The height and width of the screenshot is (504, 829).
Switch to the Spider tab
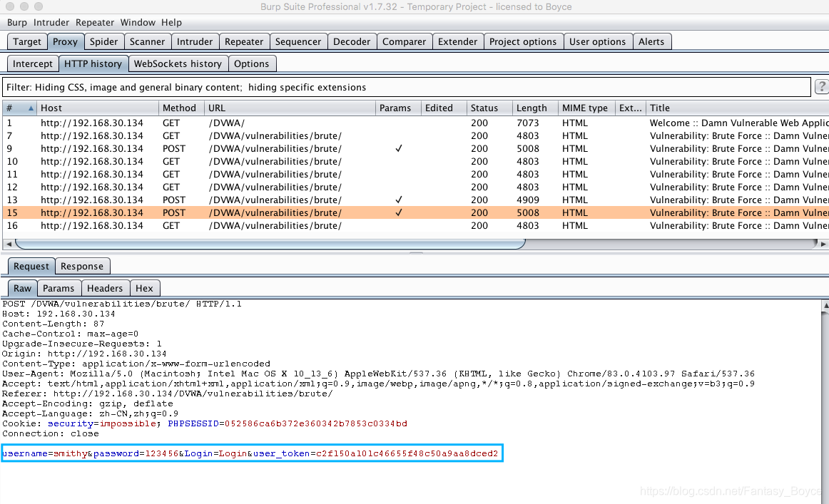[103, 42]
